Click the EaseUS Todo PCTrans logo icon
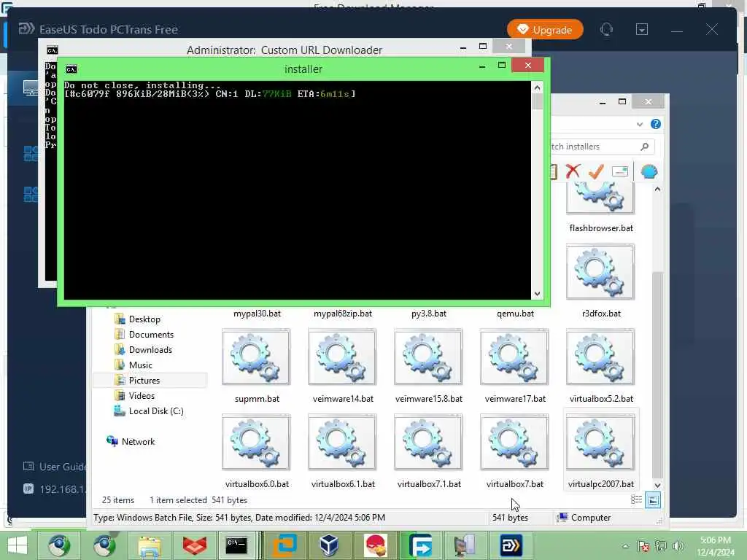747x560 pixels. point(26,29)
